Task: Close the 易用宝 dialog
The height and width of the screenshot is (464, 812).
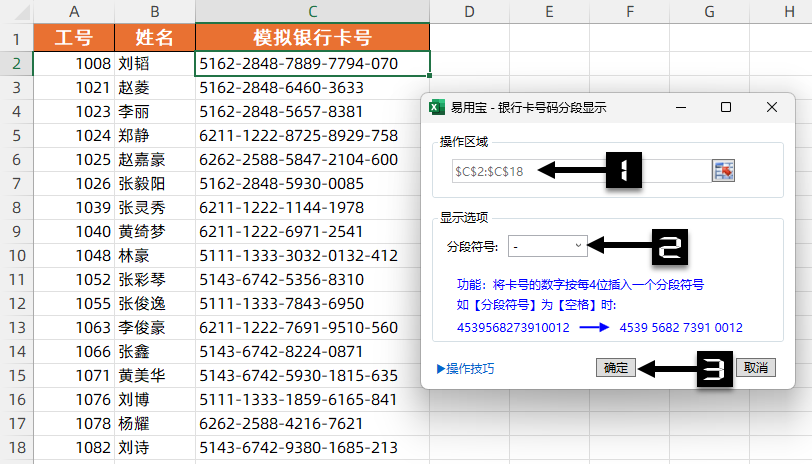Action: coord(772,107)
